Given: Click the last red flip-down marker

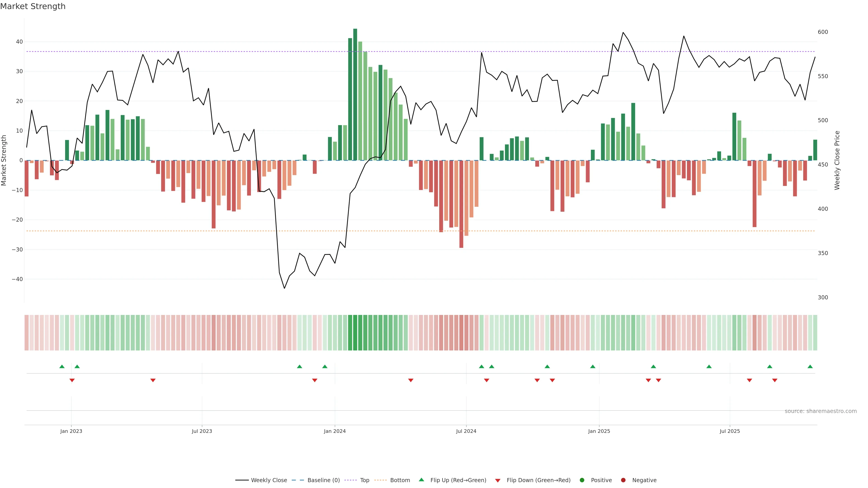Looking at the screenshot, I should 775,380.
